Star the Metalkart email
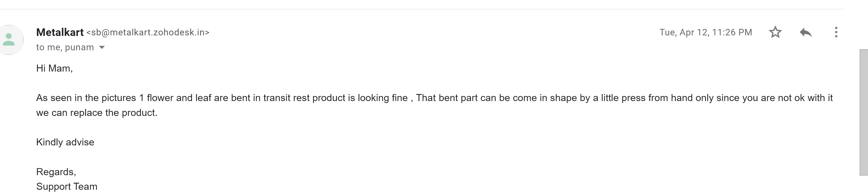Viewport: 868px width, 192px height. tap(775, 32)
